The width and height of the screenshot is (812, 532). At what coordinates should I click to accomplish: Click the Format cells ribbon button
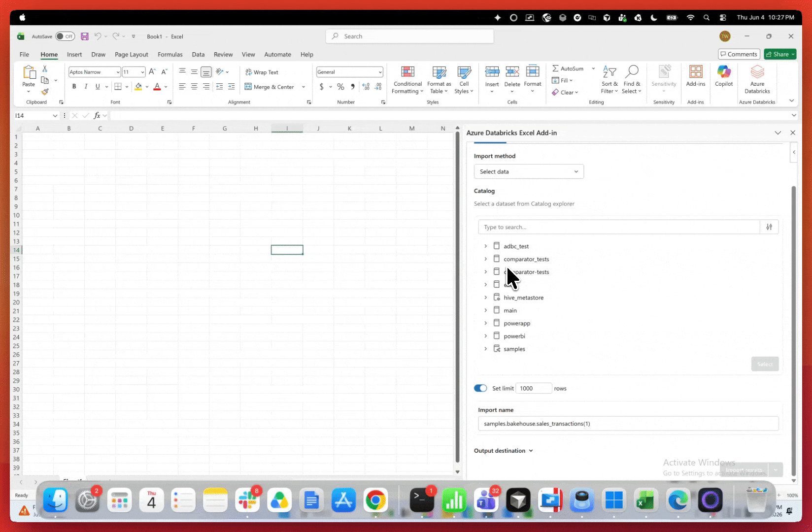point(533,79)
